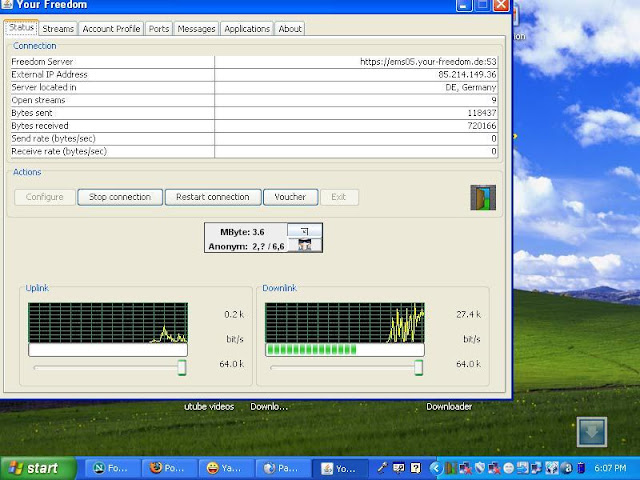Click the 'DE, Germany' location value
640x480 pixels.
click(x=471, y=87)
